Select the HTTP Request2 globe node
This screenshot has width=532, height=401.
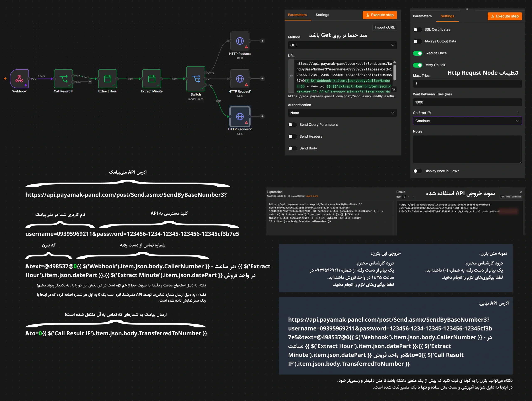click(x=240, y=117)
